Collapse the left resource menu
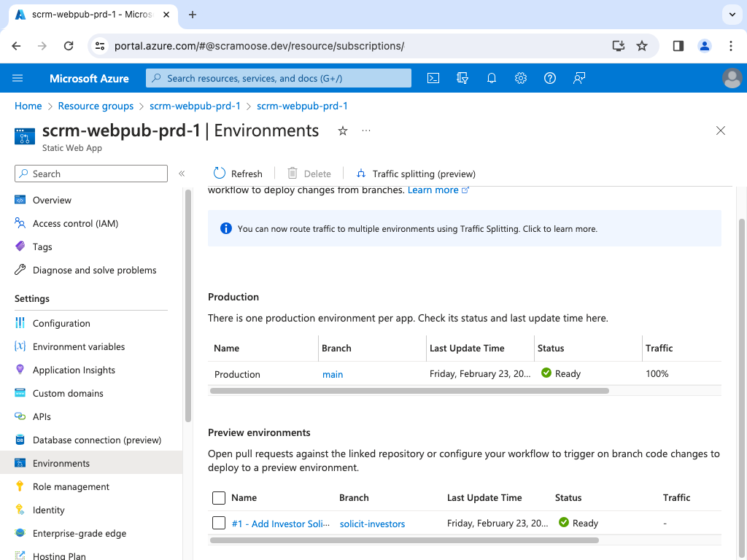The height and width of the screenshot is (560, 747). click(182, 174)
